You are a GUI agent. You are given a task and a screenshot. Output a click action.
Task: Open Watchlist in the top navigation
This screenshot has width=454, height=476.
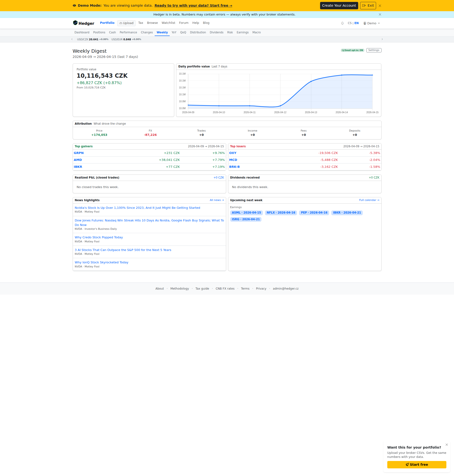tap(168, 23)
